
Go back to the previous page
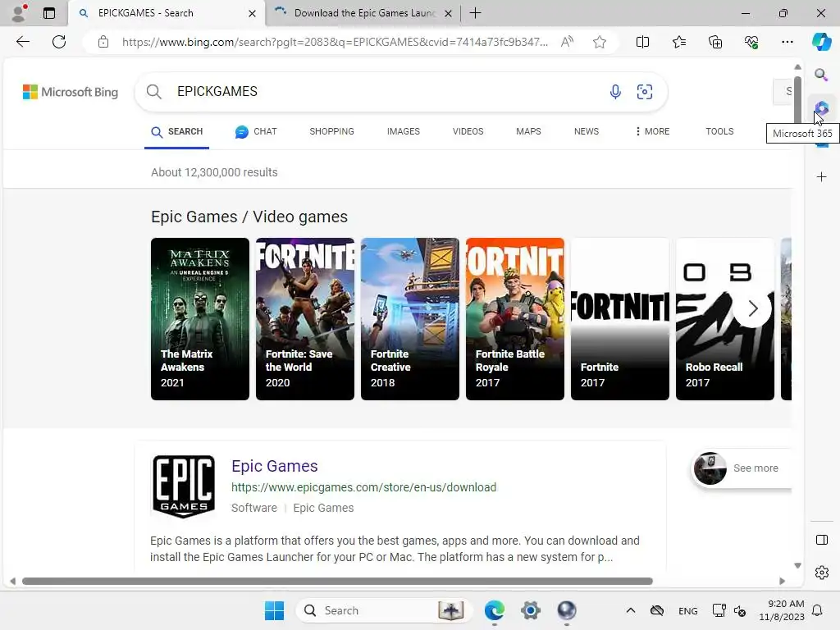(x=22, y=42)
